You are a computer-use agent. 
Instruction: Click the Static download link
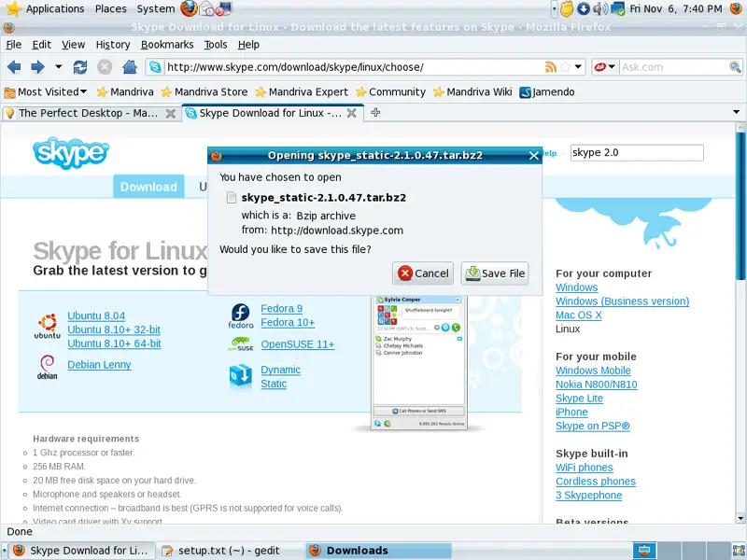click(x=274, y=384)
